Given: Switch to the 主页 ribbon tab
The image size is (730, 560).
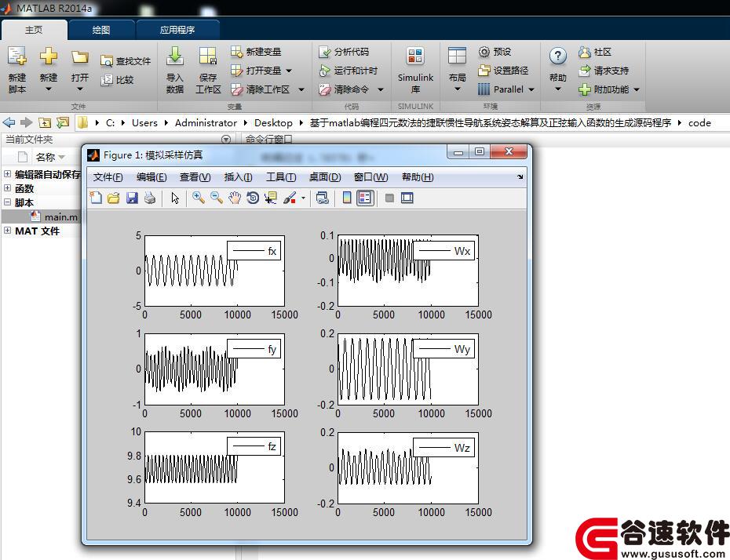Looking at the screenshot, I should [x=34, y=30].
